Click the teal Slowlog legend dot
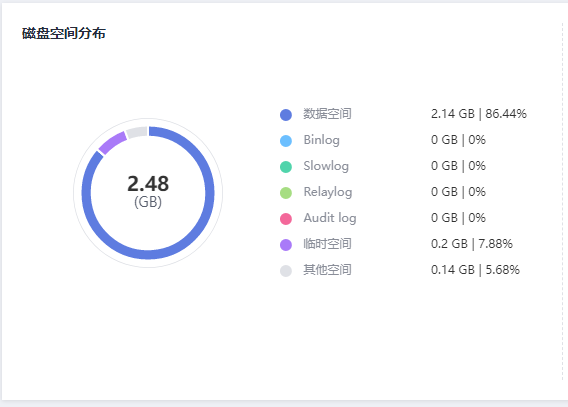568x407 pixels. pyautogui.click(x=286, y=167)
